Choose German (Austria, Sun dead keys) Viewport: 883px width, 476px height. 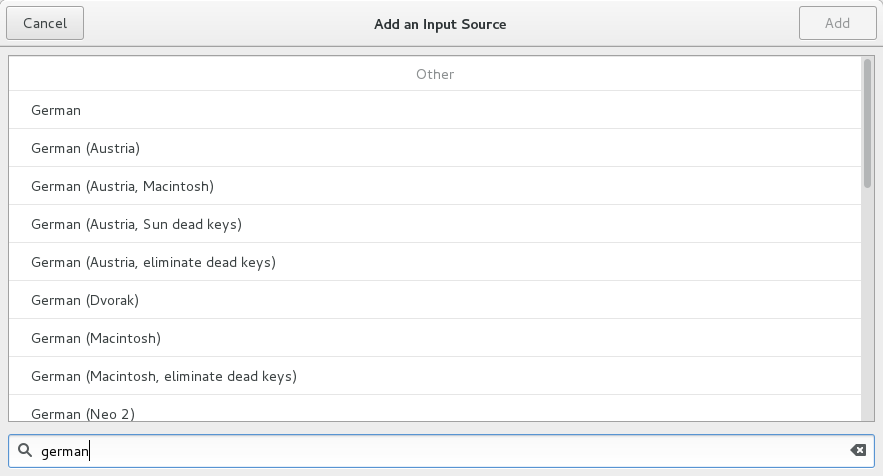435,224
